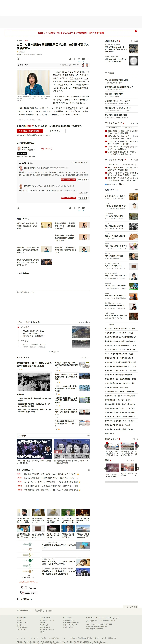Click the ログインする button
Image resolution: width=142 pixels, height=644 pixels.
click(55, 131)
